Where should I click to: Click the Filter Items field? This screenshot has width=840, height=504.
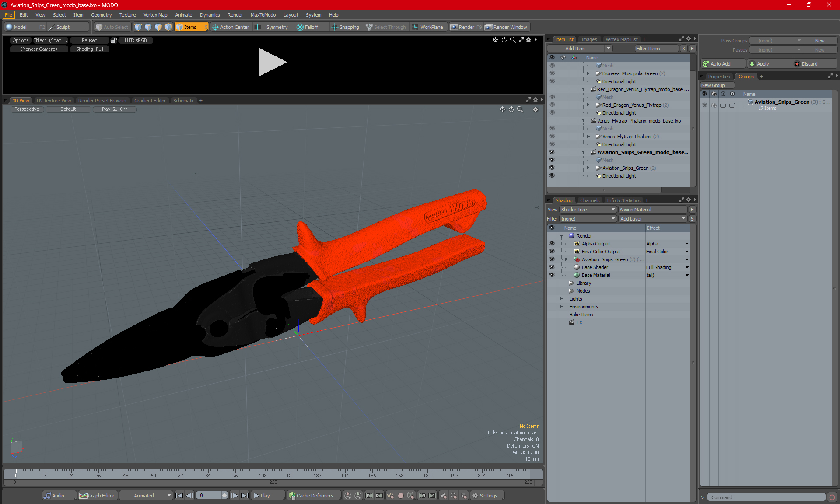pyautogui.click(x=656, y=49)
